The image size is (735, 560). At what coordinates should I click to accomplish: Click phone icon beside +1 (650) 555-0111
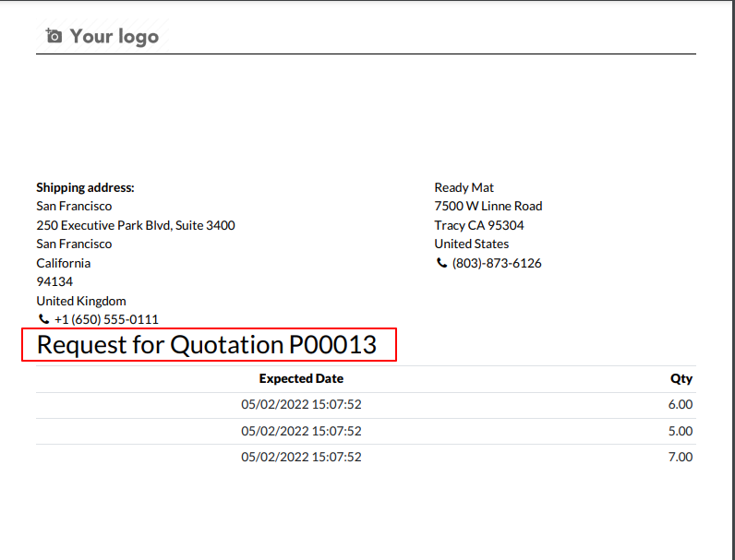point(43,319)
